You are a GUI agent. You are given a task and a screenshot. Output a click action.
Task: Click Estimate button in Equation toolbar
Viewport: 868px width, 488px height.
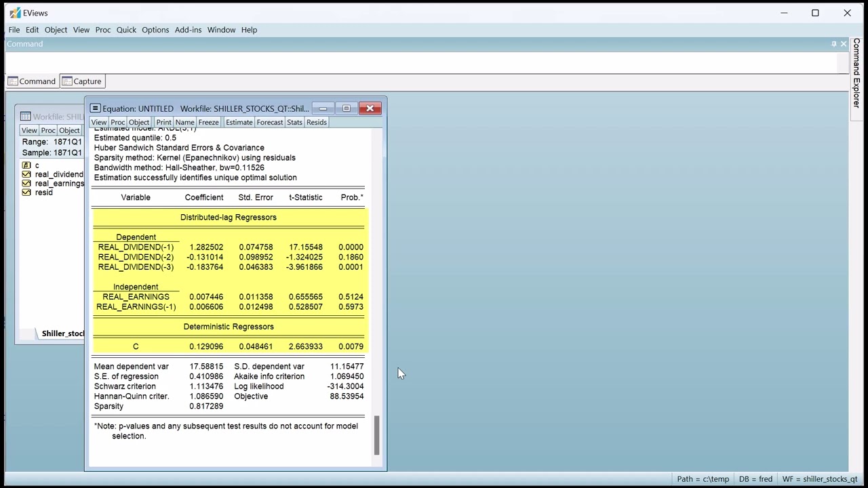coord(239,122)
